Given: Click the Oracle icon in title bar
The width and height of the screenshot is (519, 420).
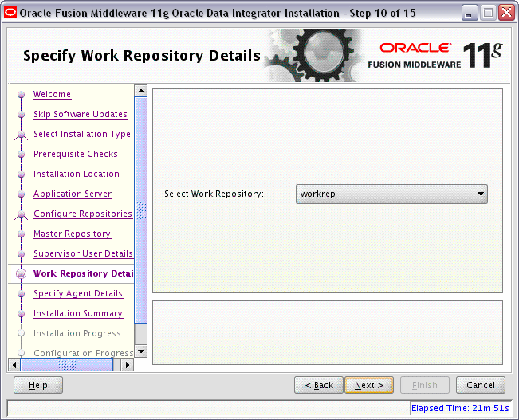Looking at the screenshot, I should (10, 12).
